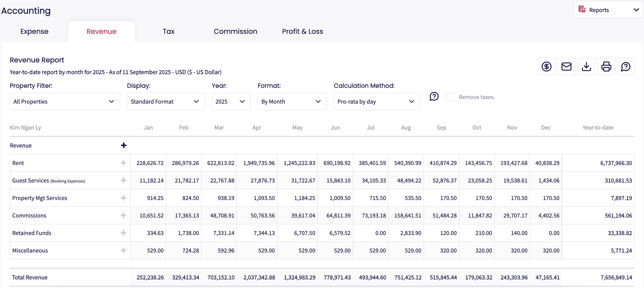Screen dimensions: 644x288
Task: Print the revenue report
Action: (606, 67)
